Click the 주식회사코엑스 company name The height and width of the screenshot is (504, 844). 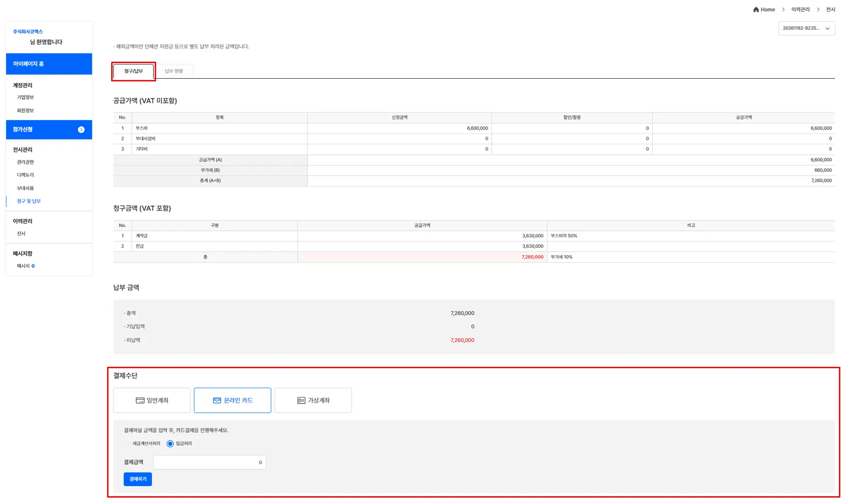point(28,32)
